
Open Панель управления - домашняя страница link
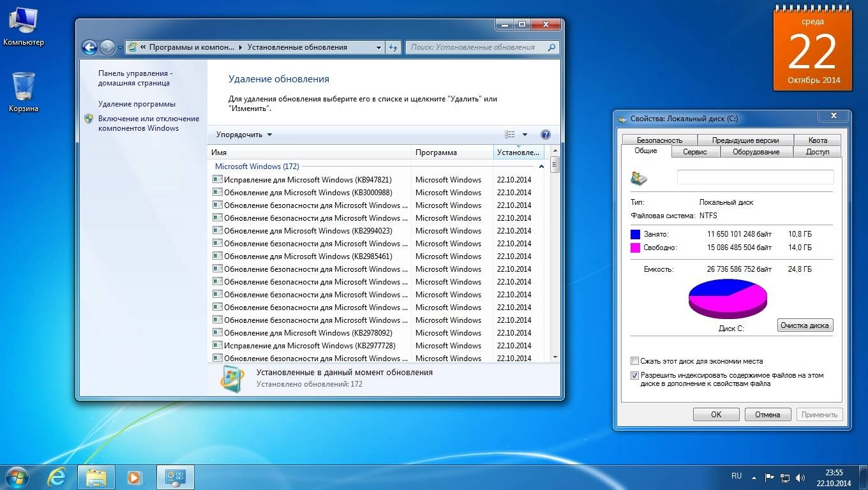pos(135,78)
